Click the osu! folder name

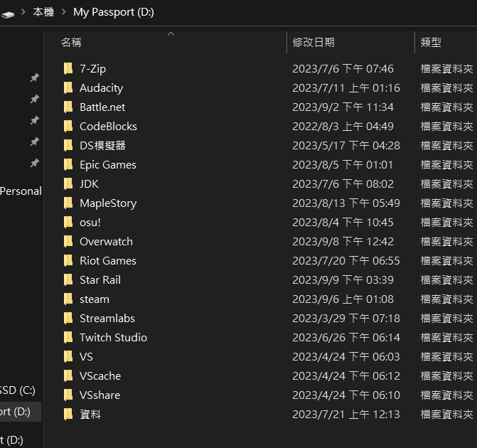tap(90, 222)
